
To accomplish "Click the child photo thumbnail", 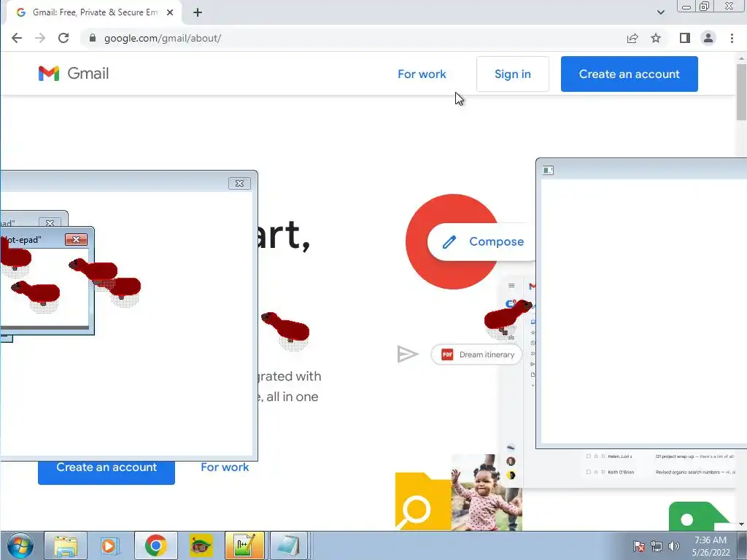I will [487, 492].
